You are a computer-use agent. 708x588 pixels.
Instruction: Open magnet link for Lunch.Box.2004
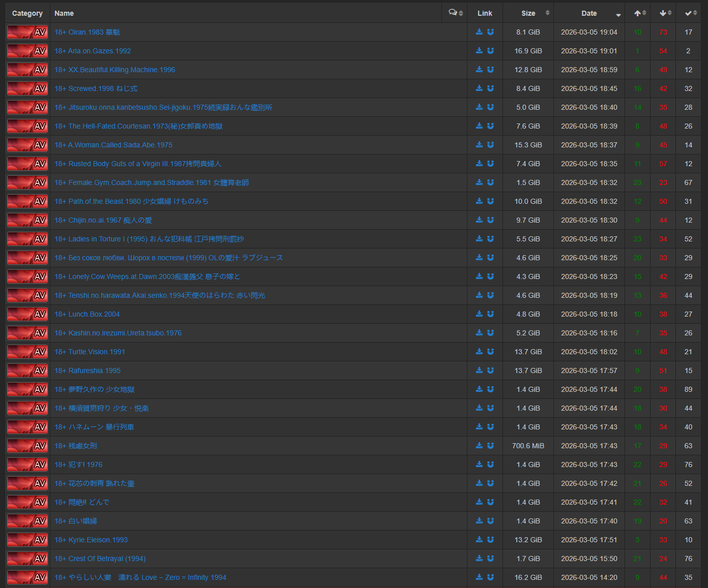click(x=490, y=314)
